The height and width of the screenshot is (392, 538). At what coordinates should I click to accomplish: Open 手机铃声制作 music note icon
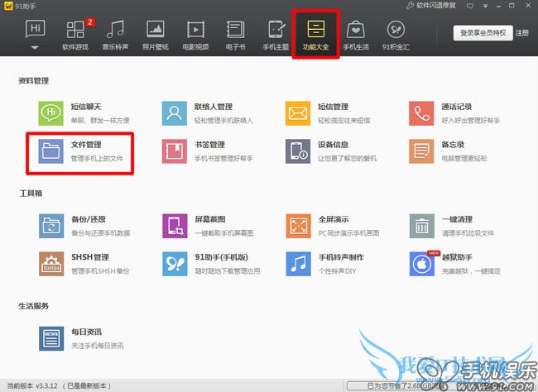[299, 264]
